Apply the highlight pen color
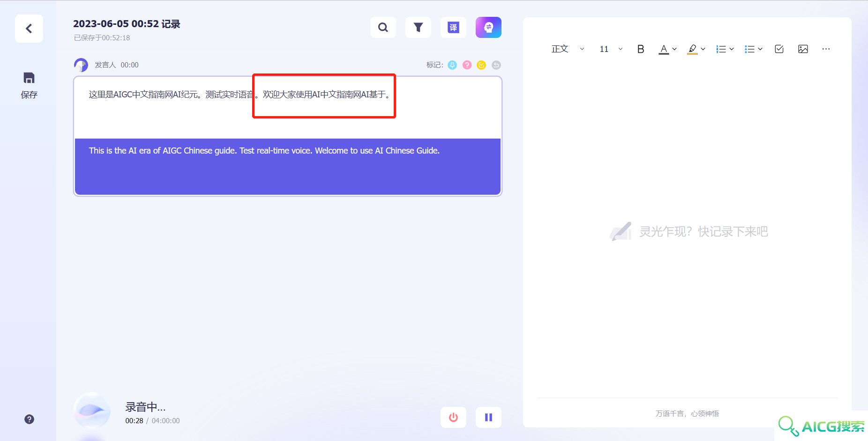The width and height of the screenshot is (868, 441). pyautogui.click(x=692, y=49)
